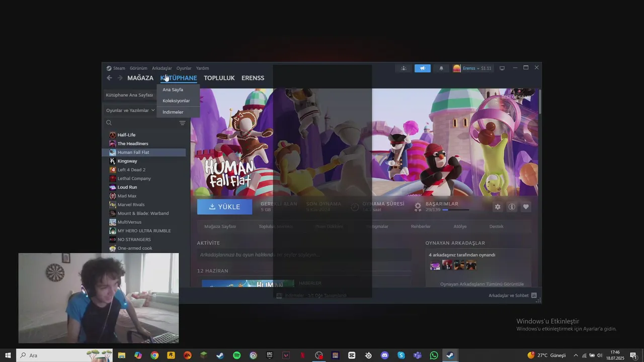
Task: Go back with the left arrow icon
Action: click(109, 78)
